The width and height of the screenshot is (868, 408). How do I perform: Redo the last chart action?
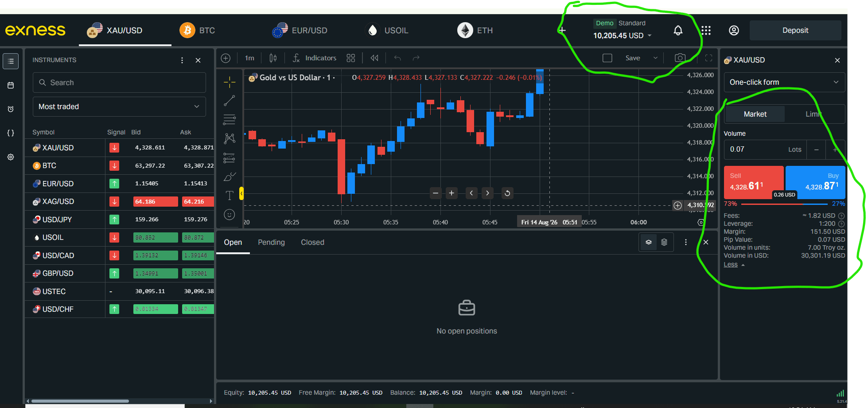[416, 58]
